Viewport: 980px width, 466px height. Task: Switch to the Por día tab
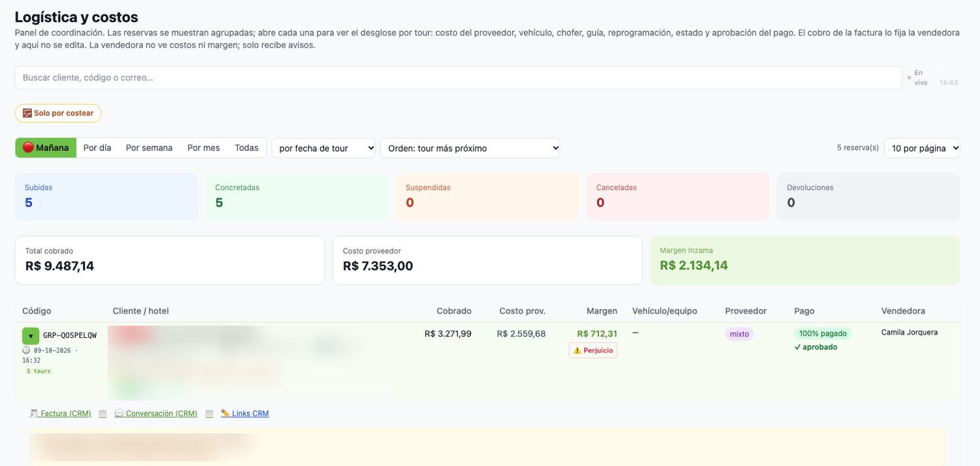click(97, 148)
